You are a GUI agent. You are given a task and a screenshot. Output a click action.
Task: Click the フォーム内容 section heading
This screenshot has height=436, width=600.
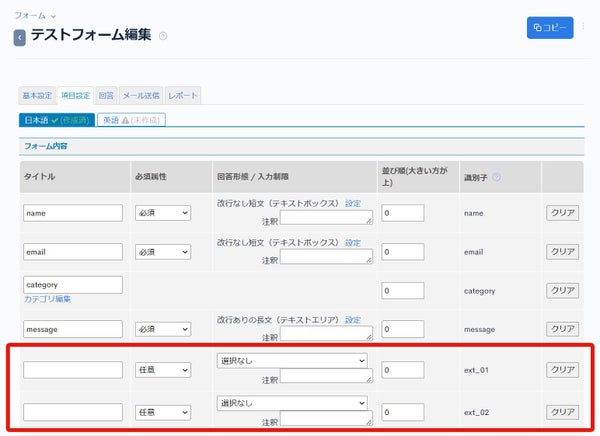[x=46, y=146]
